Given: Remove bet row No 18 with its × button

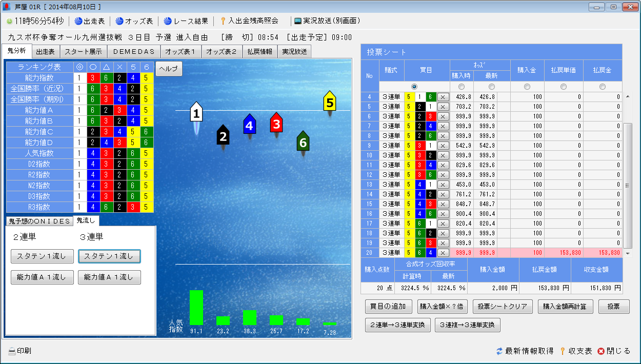Looking at the screenshot, I should pos(443,233).
